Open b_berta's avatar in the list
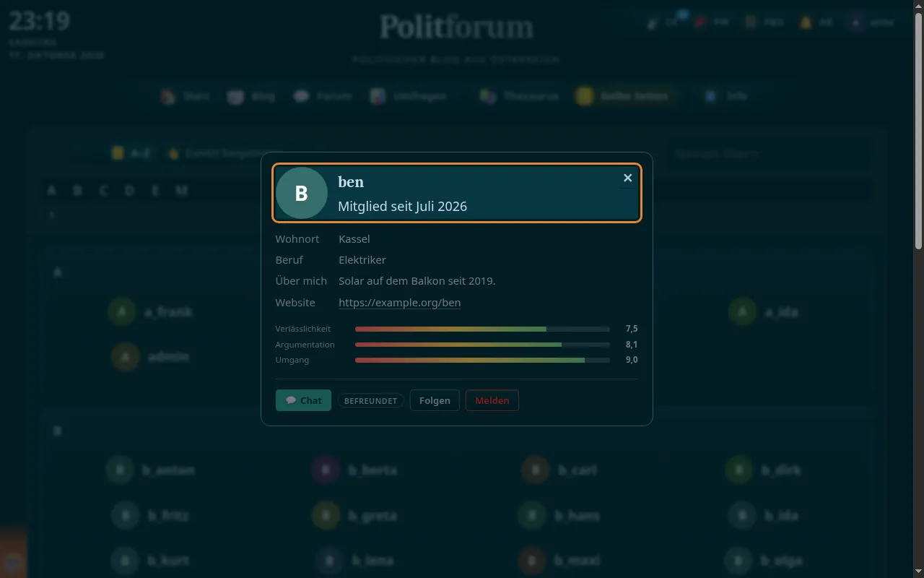 point(326,470)
